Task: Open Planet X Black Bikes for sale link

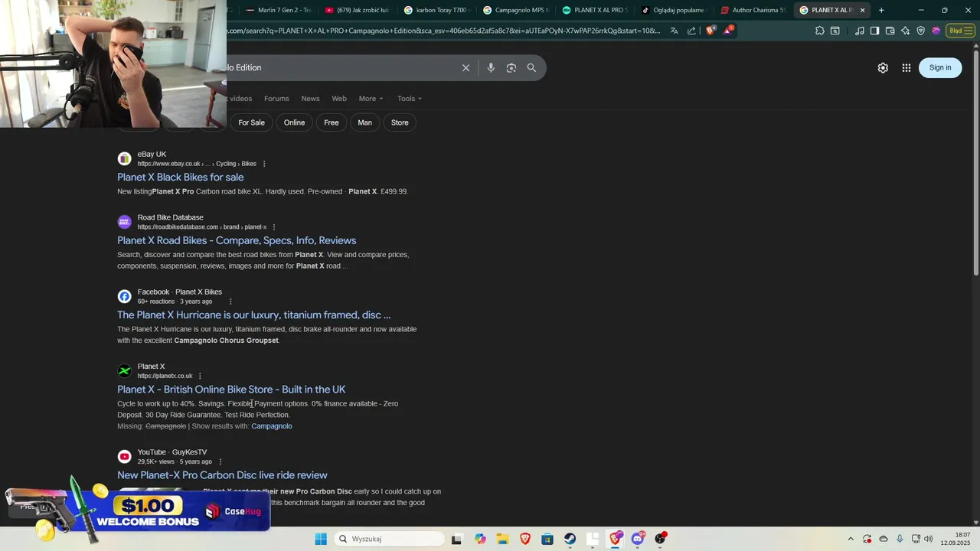Action: 181,177
